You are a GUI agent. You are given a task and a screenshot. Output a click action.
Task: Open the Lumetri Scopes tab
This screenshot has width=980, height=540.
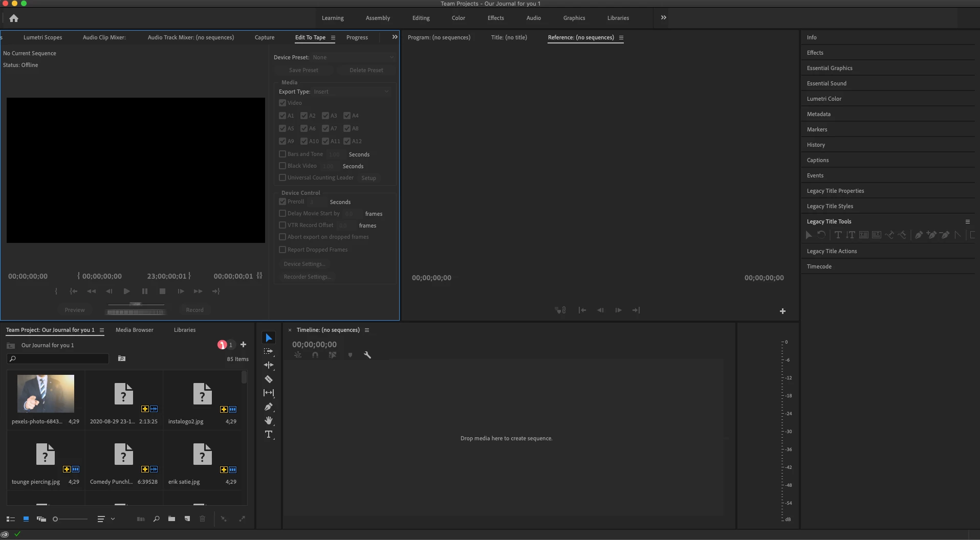tap(43, 37)
